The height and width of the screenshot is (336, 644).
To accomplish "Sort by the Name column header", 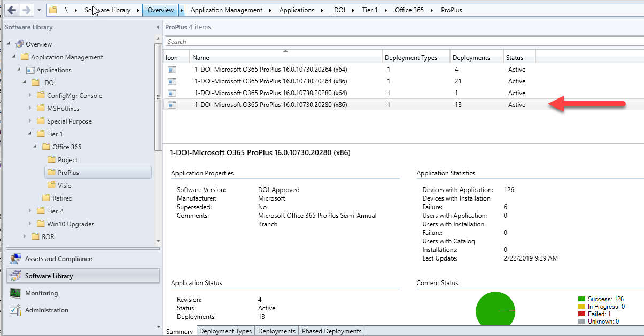I will point(286,57).
